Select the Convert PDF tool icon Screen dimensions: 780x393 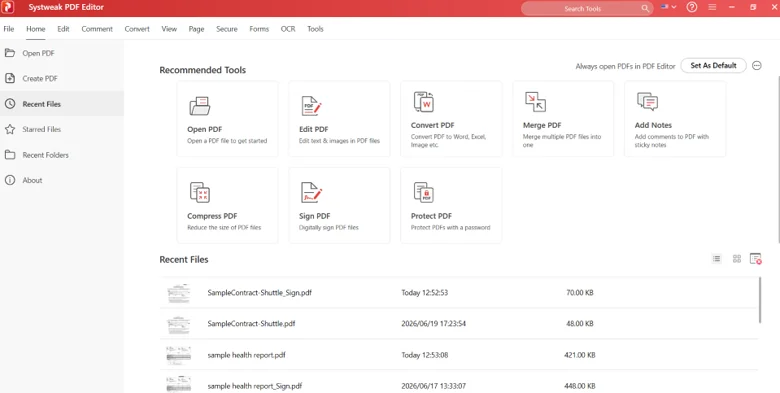coord(424,102)
